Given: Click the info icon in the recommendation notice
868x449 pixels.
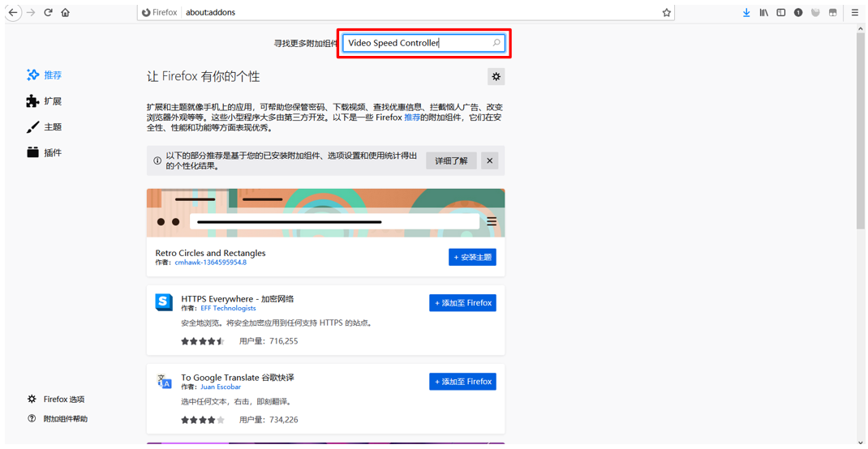Looking at the screenshot, I should (157, 161).
